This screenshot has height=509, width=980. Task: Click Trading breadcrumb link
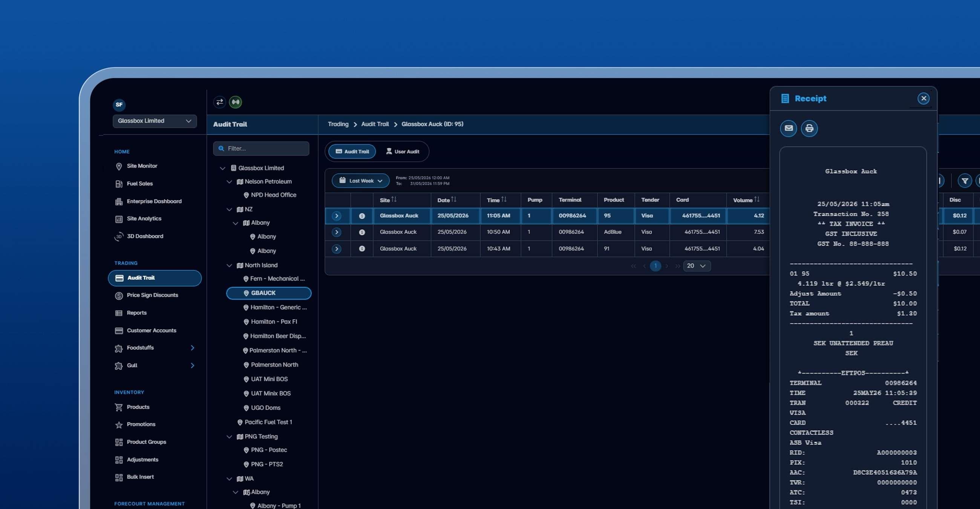tap(338, 124)
